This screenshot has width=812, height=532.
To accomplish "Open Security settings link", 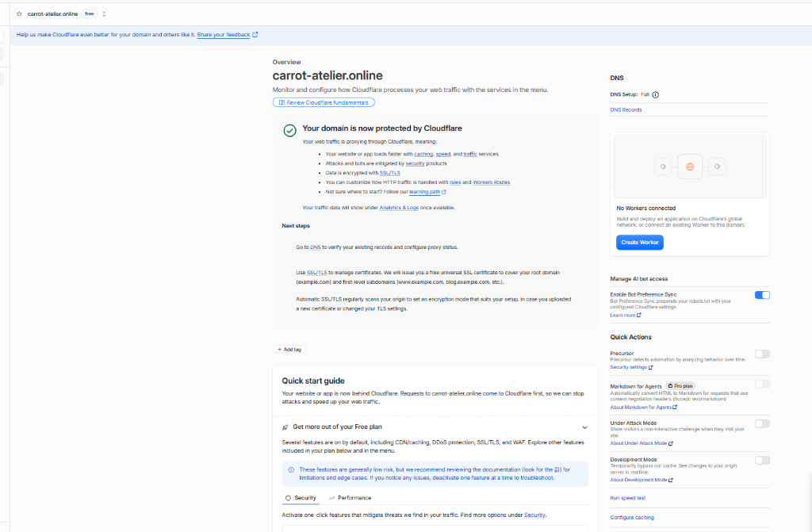I will tap(631, 367).
